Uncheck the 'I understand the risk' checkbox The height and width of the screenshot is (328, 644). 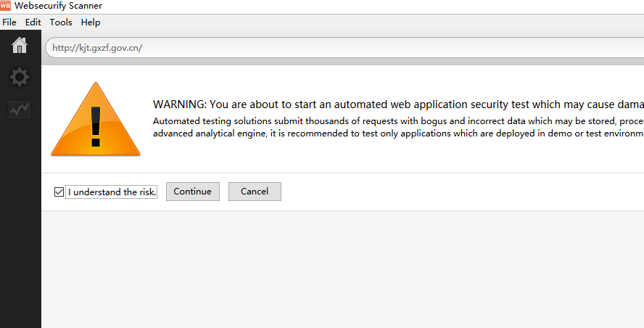[x=59, y=192]
